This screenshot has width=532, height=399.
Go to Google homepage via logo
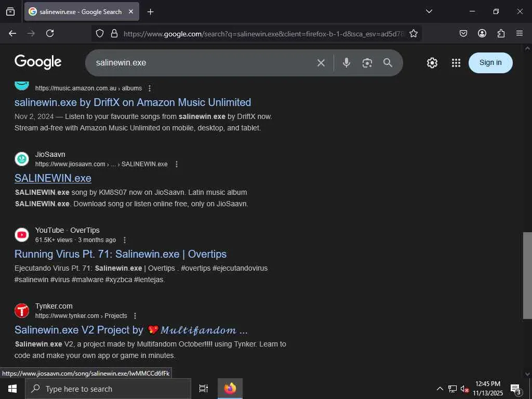pyautogui.click(x=38, y=62)
